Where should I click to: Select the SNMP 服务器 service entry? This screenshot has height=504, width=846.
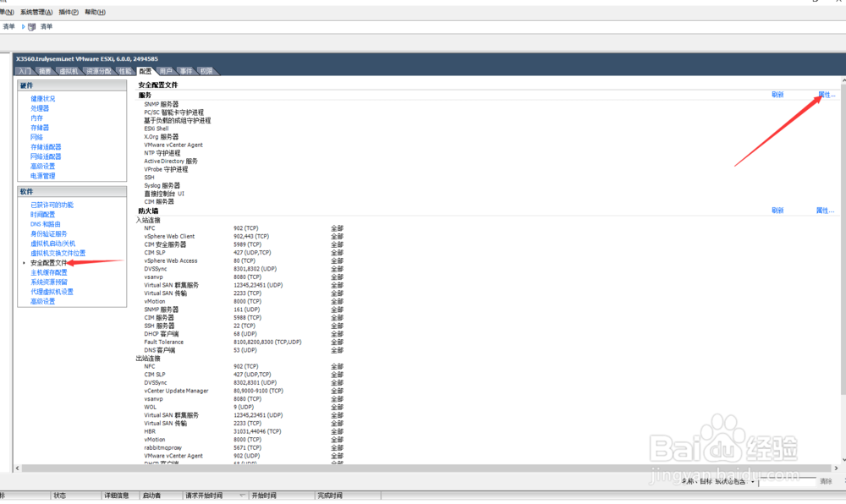161,105
